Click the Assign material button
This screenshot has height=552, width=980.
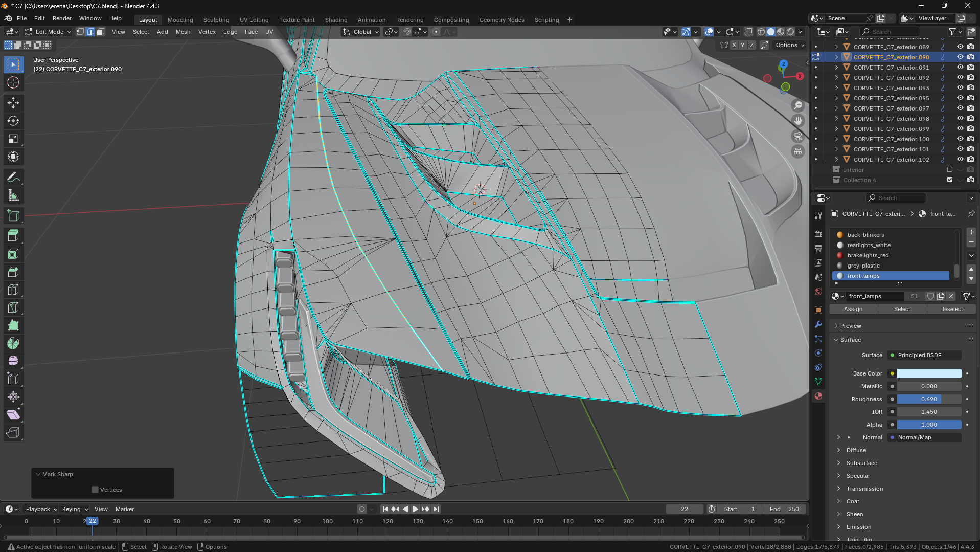pos(853,309)
